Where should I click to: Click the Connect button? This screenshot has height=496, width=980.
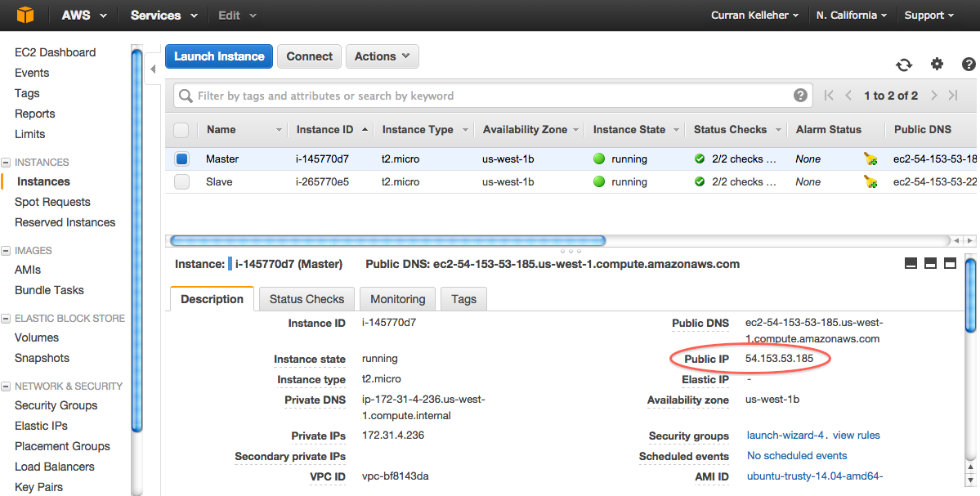click(x=310, y=56)
